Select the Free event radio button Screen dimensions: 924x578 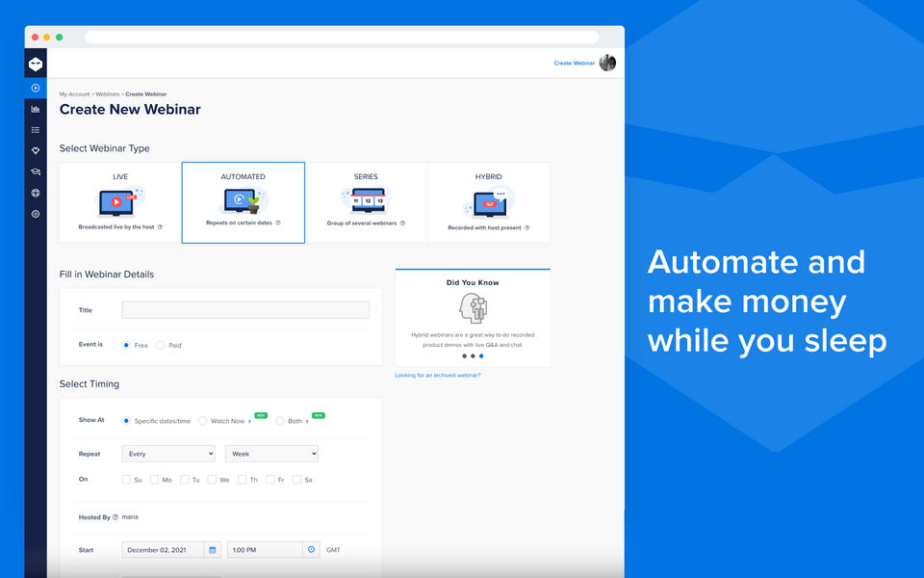tap(126, 345)
